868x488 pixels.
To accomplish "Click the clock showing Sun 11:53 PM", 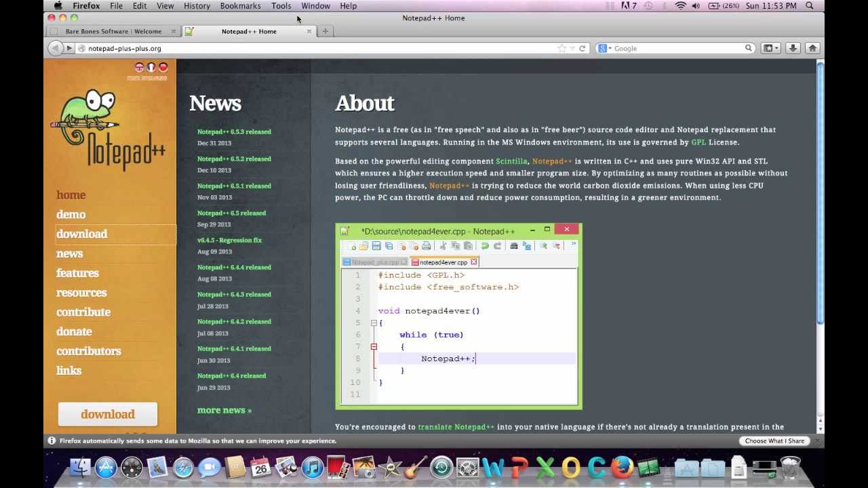I will [770, 5].
